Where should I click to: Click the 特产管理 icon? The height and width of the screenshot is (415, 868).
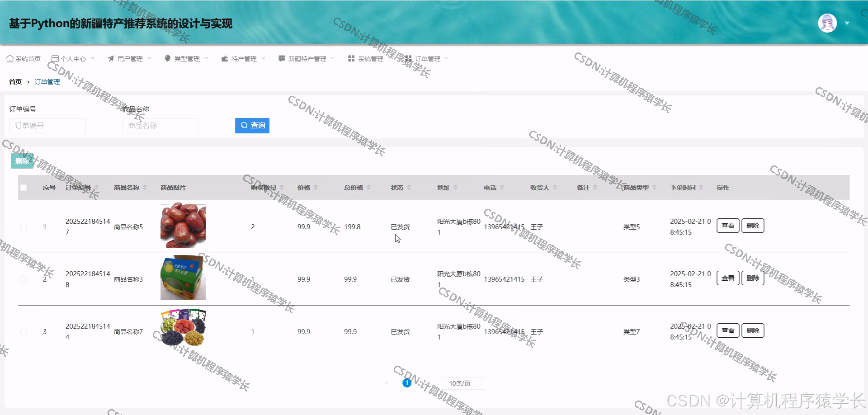click(x=225, y=59)
